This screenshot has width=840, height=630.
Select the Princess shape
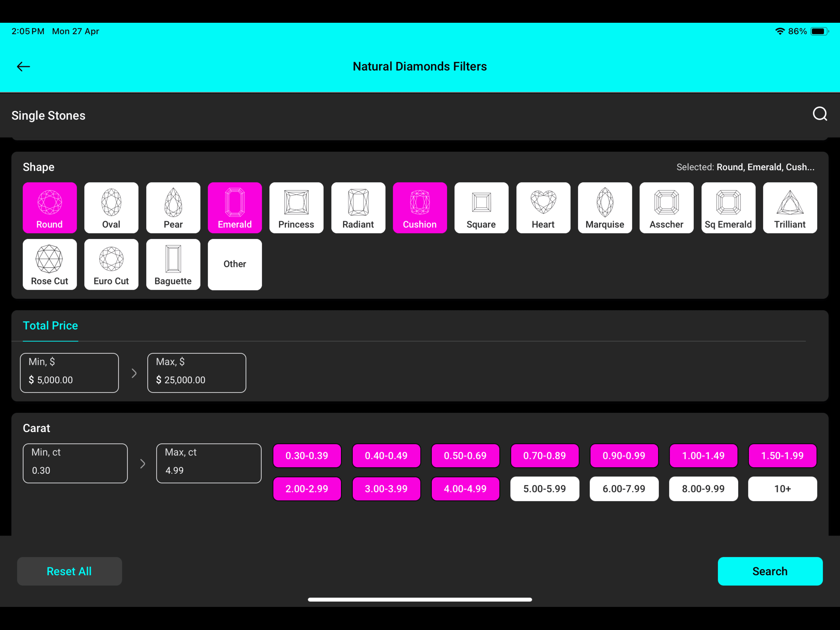pyautogui.click(x=296, y=207)
